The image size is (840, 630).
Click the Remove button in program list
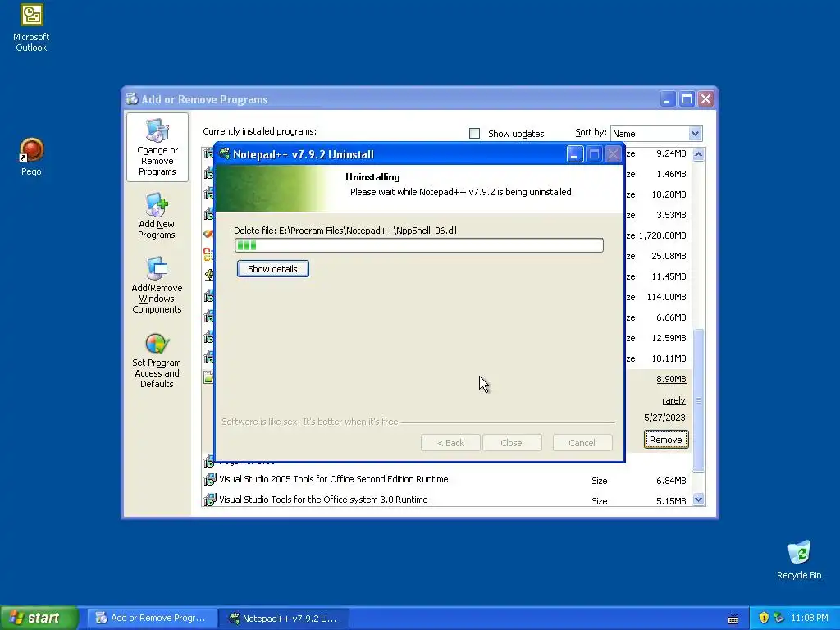click(666, 440)
